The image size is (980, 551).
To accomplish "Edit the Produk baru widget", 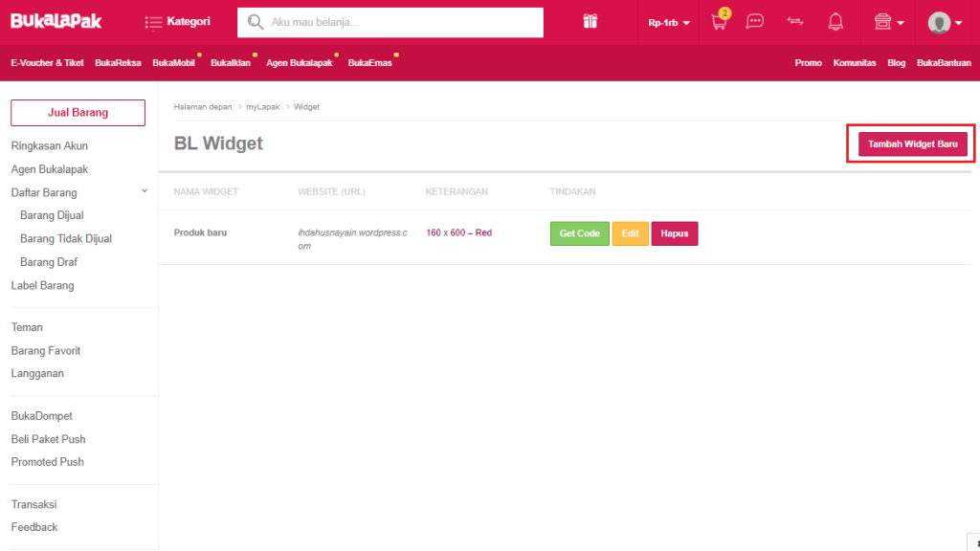I will coord(630,233).
